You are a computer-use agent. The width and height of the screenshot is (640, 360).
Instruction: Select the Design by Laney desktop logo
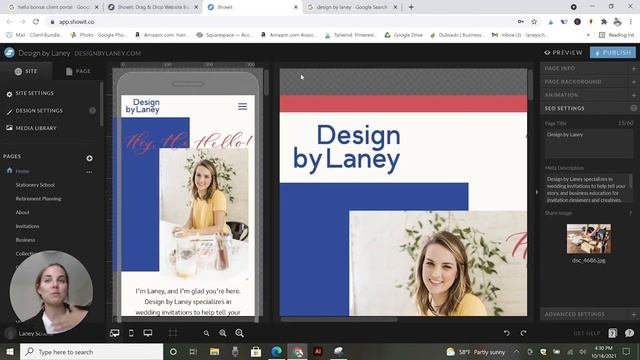[347, 148]
